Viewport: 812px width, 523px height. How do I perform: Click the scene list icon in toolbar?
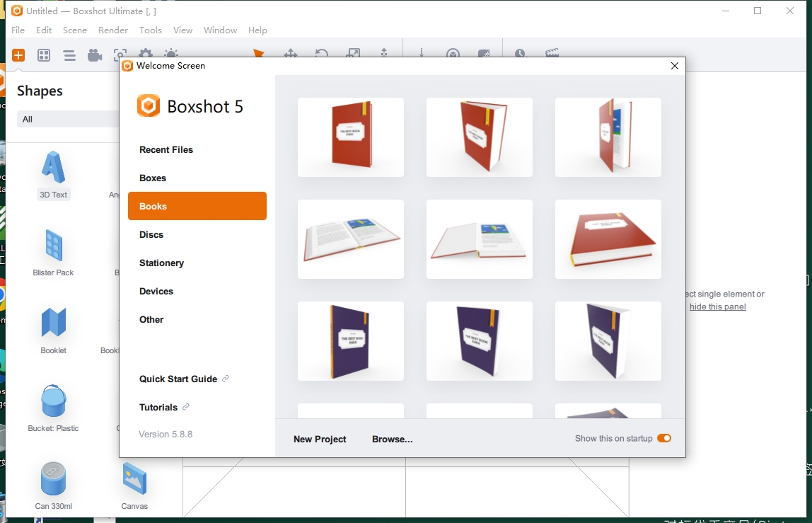[69, 55]
